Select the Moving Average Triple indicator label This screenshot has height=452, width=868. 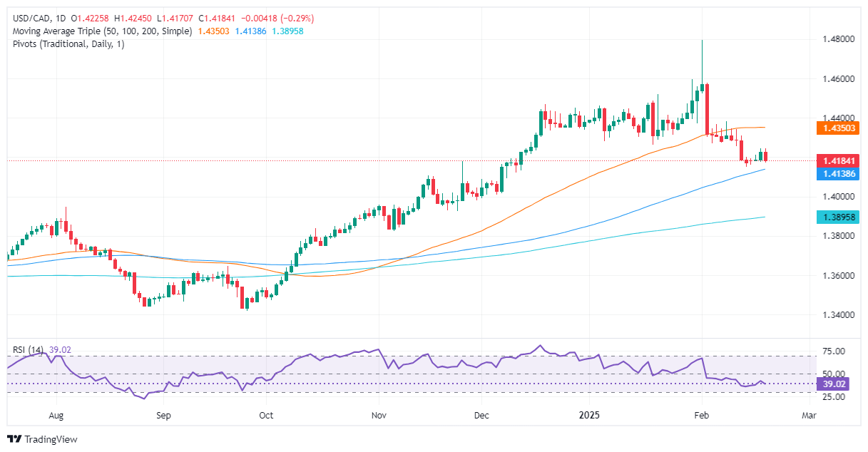click(100, 31)
